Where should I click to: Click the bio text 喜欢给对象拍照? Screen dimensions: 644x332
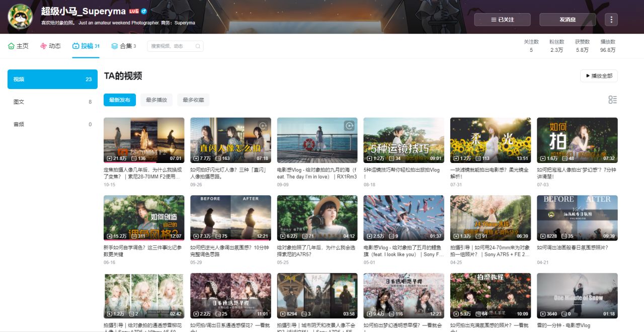pos(57,23)
